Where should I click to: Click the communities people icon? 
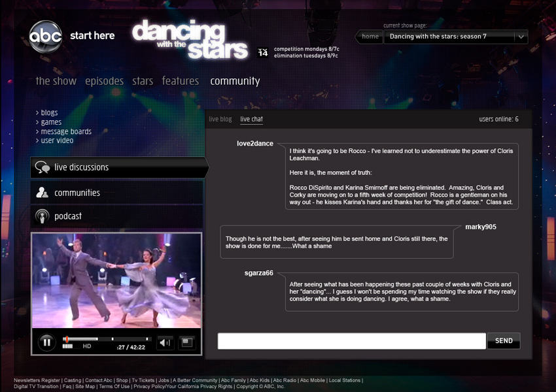[43, 193]
